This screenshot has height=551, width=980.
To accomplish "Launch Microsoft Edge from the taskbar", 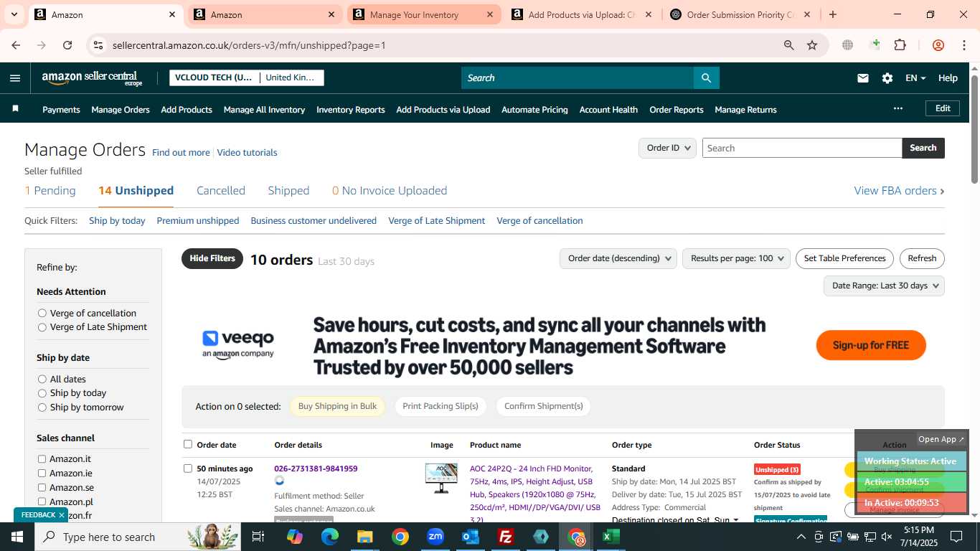I will (329, 537).
